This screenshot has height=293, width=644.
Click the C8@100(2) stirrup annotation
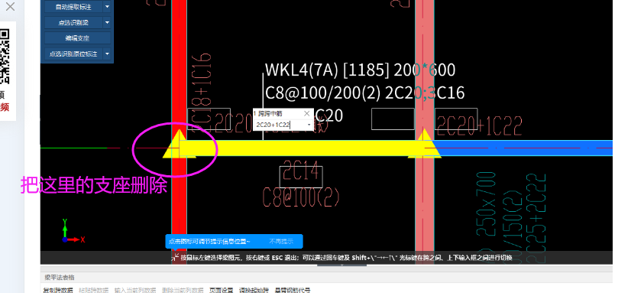tap(301, 198)
